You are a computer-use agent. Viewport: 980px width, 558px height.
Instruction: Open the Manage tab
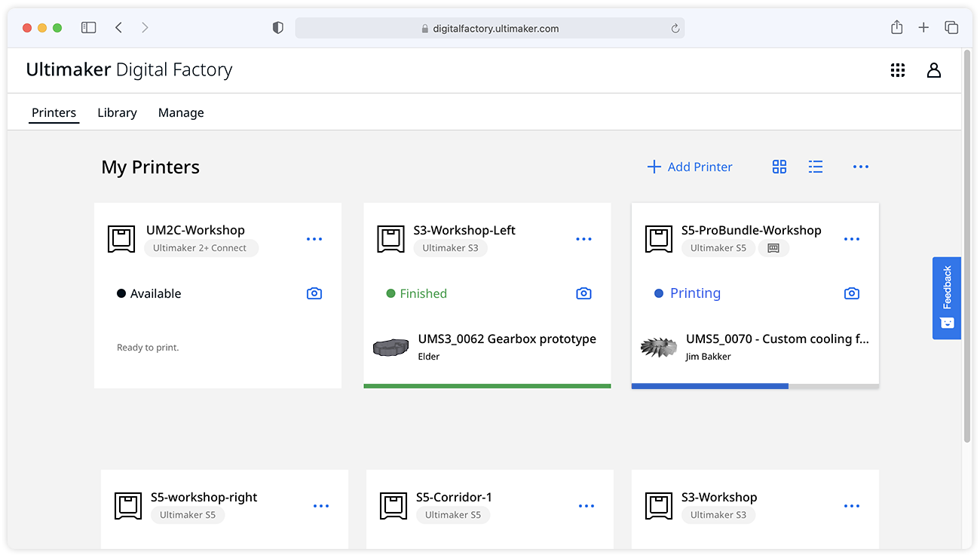click(181, 113)
